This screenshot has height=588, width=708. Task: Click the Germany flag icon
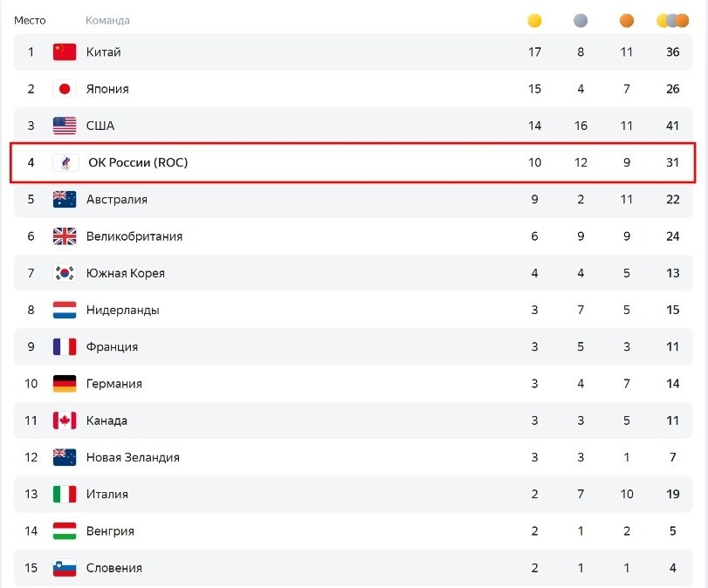(65, 384)
